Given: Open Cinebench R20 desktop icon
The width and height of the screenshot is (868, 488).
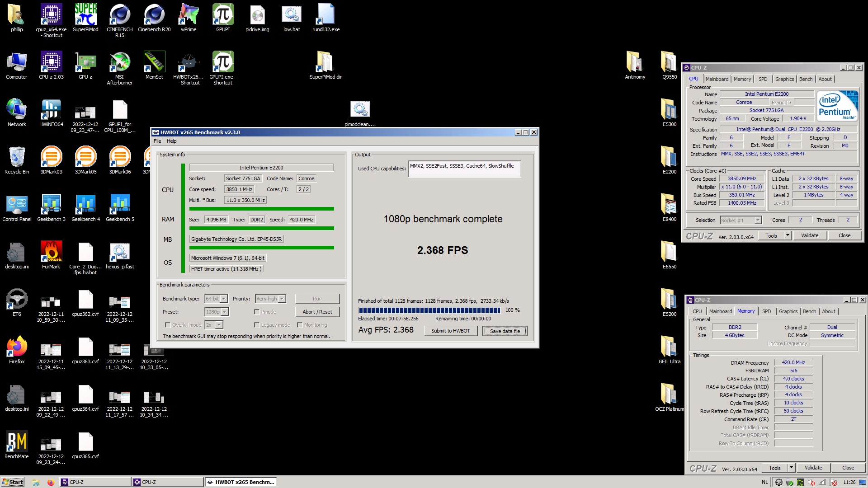Looking at the screenshot, I should tap(154, 18).
